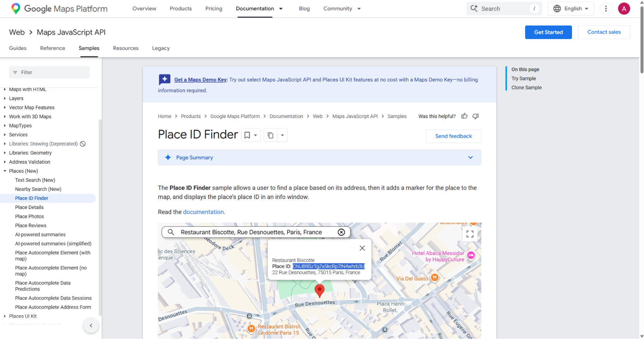The image size is (644, 339).
Task: Click the thumbs up helpful icon
Action: tap(464, 116)
